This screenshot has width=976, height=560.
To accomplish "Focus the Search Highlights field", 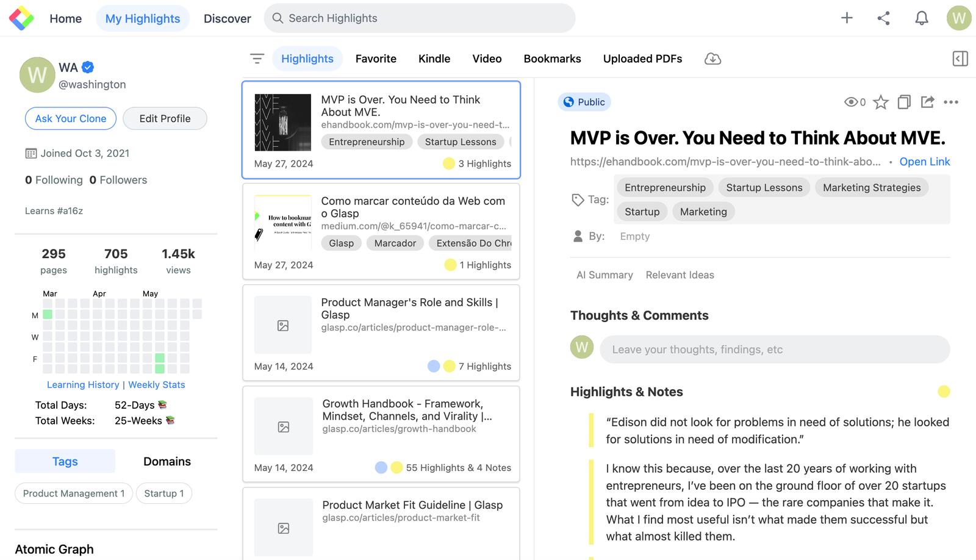I will 420,18.
